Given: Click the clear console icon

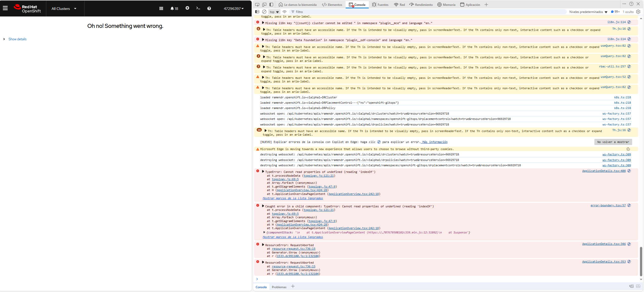Looking at the screenshot, I should [264, 12].
